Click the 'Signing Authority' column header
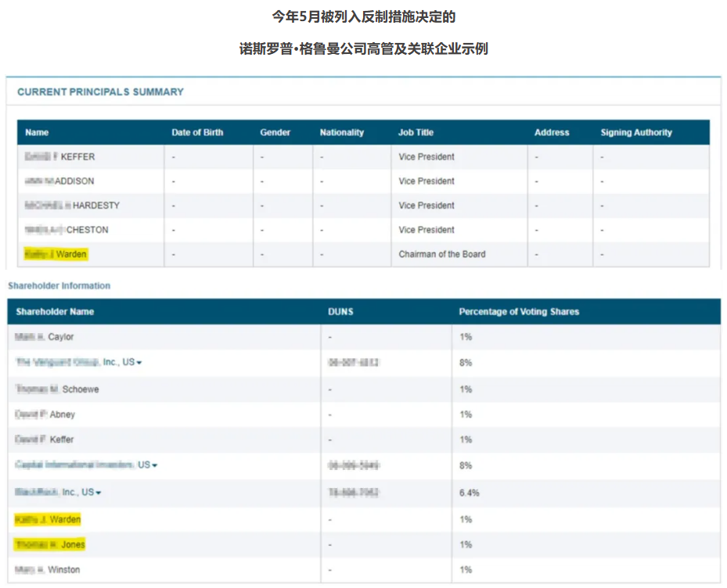Viewport: 727px width, 588px height. (x=636, y=132)
